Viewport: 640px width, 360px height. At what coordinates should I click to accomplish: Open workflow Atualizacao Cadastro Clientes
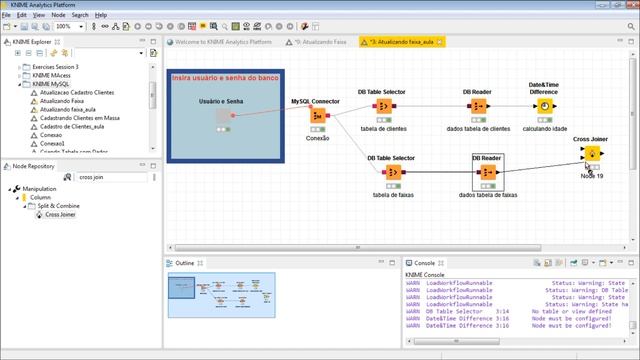pyautogui.click(x=77, y=93)
